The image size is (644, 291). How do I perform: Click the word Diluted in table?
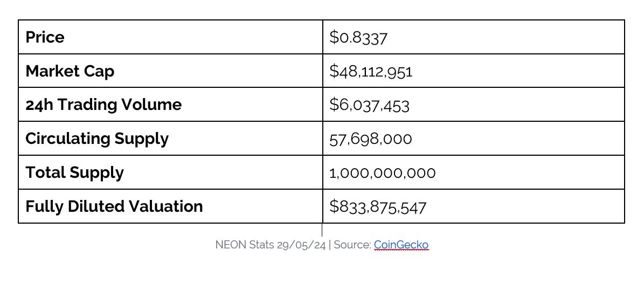pyautogui.click(x=93, y=206)
